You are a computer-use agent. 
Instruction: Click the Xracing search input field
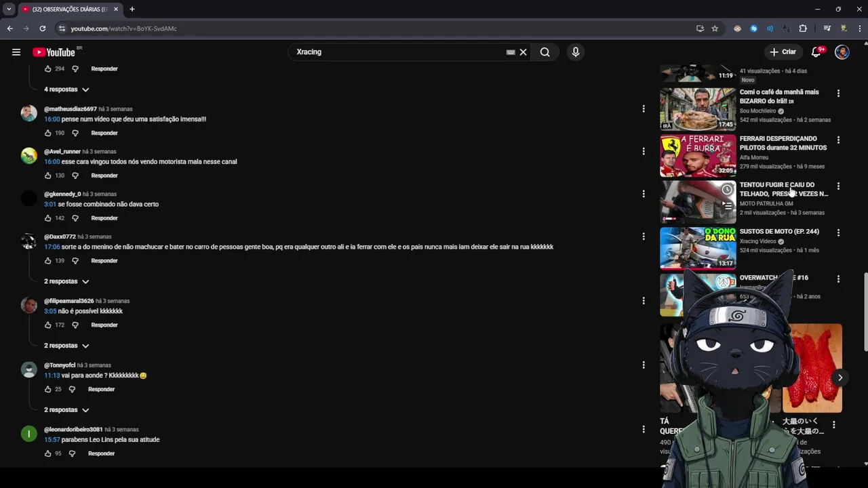click(x=400, y=52)
